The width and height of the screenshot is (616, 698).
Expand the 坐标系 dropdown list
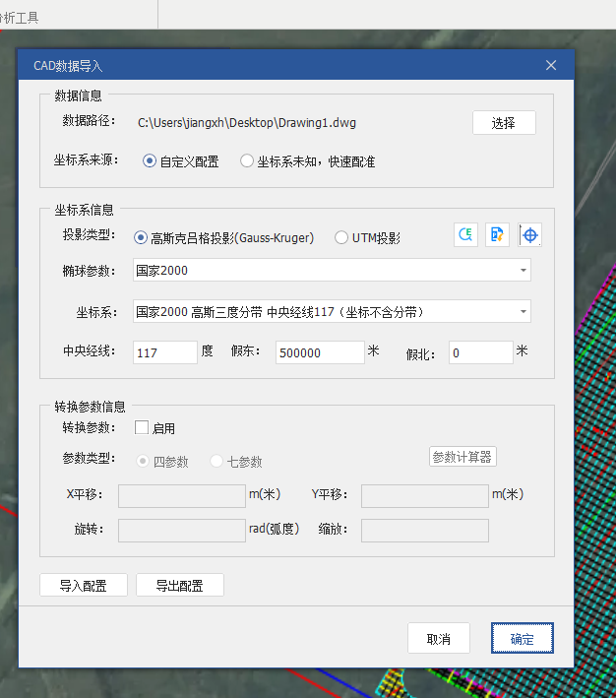pyautogui.click(x=332, y=312)
